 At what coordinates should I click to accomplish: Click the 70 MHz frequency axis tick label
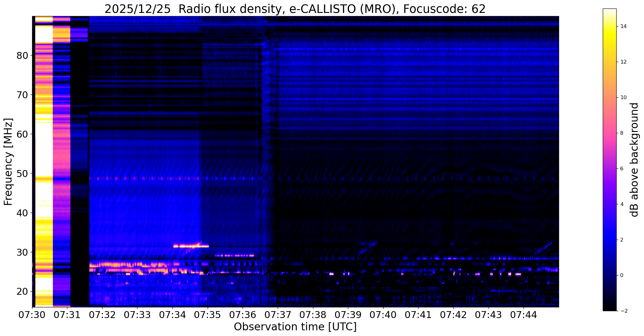[x=22, y=94]
